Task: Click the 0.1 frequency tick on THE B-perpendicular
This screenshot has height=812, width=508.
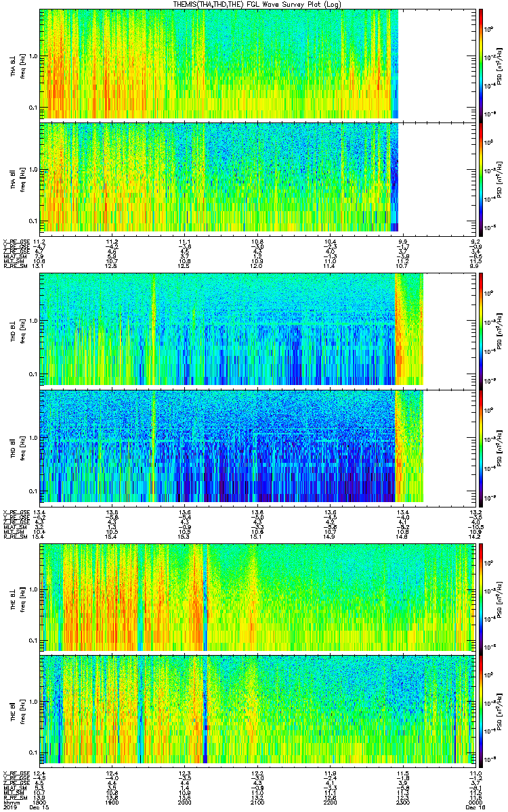Action: [x=33, y=639]
